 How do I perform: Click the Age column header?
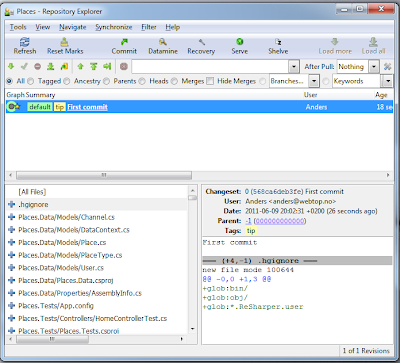click(x=381, y=95)
